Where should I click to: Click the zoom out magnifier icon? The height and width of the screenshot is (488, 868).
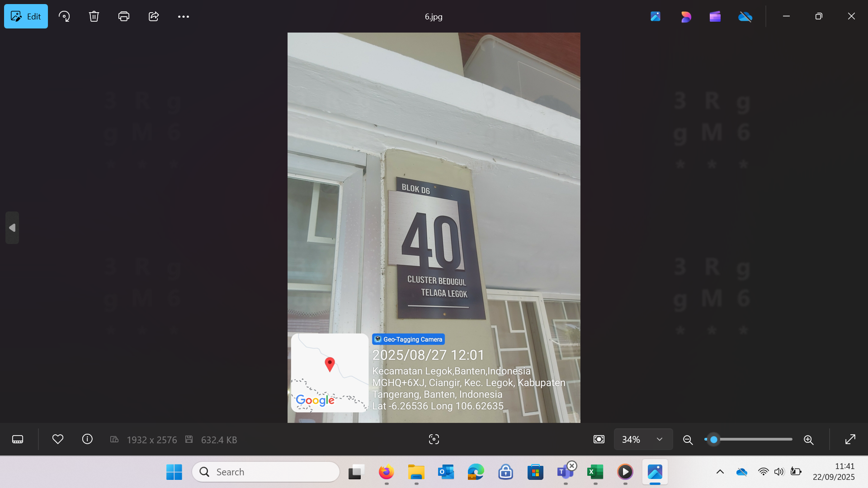coord(688,440)
